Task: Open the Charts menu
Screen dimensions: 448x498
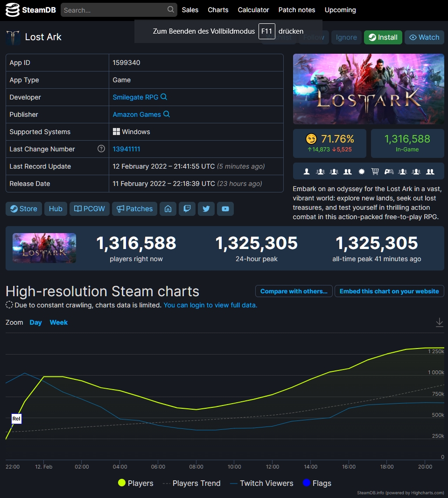Action: 218,10
